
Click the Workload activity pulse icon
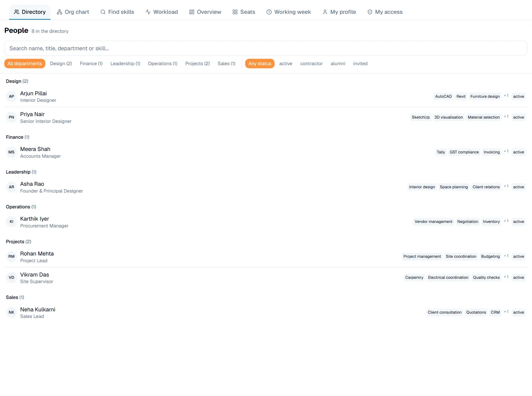coord(148,12)
